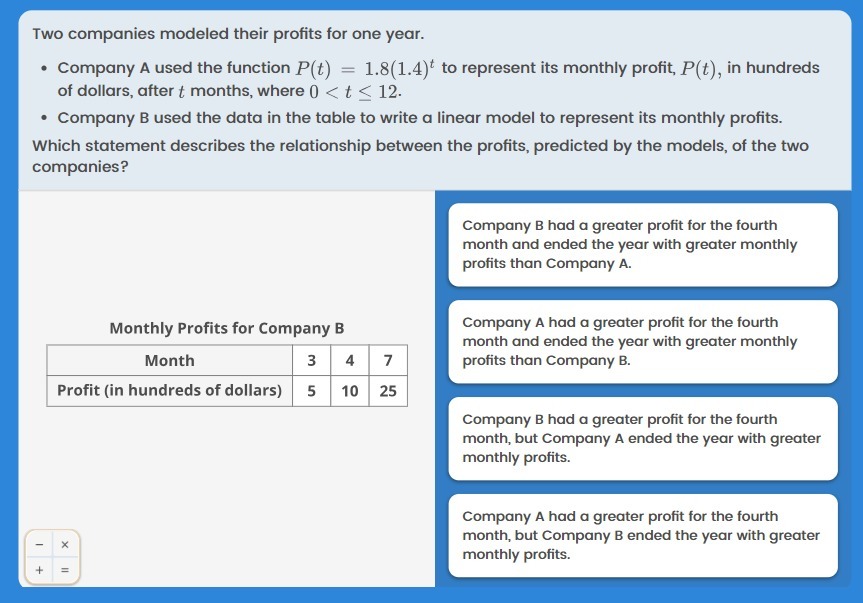Select the table cell for month 3
Viewport: 863px width, 603px height.
[x=312, y=360]
